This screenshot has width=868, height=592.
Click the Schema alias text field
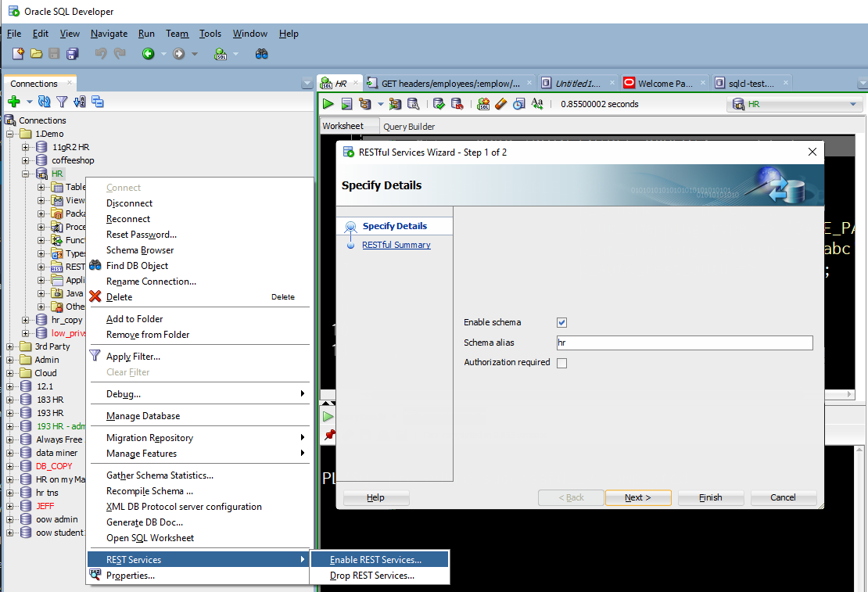685,343
